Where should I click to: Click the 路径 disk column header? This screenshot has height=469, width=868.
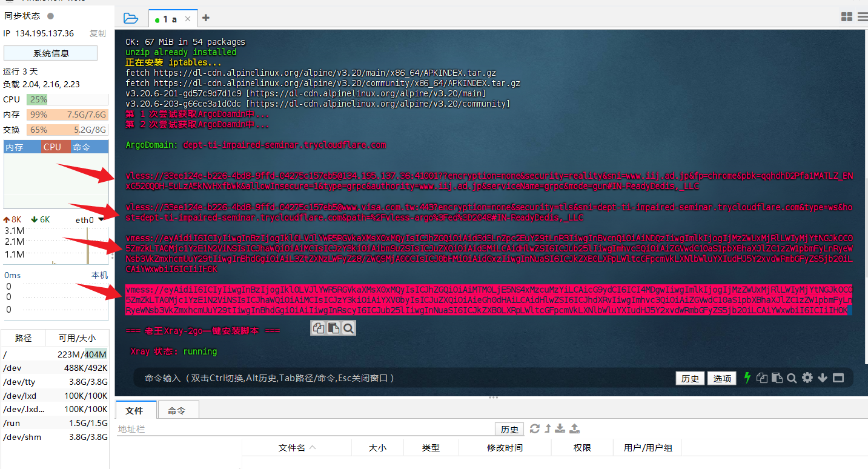[24, 338]
